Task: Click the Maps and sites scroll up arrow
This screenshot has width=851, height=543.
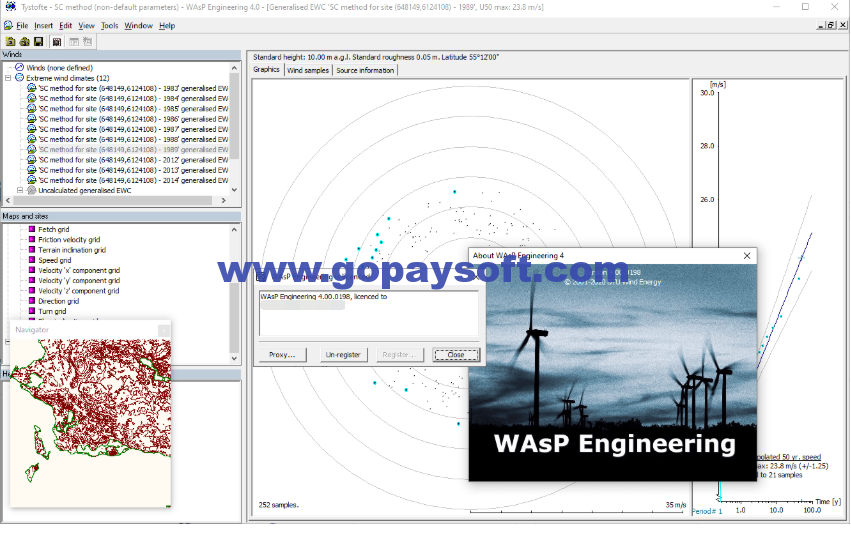Action: [x=234, y=230]
